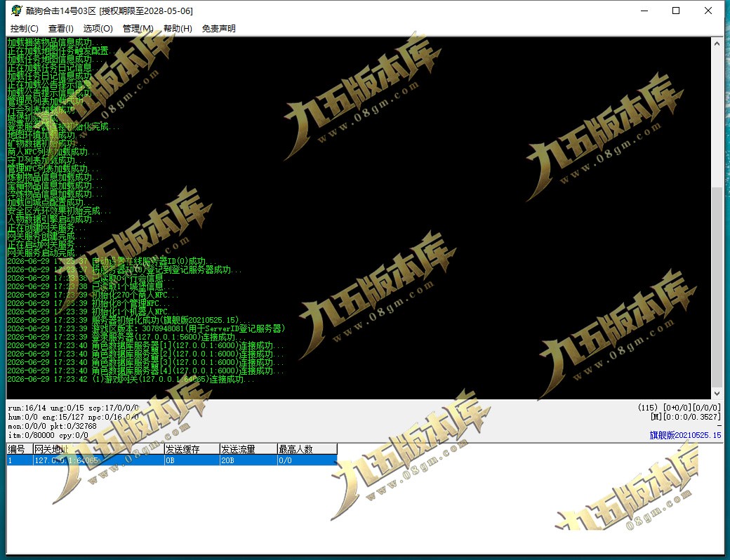Click the 发送缓存 column header
This screenshot has width=730, height=560.
(x=192, y=449)
